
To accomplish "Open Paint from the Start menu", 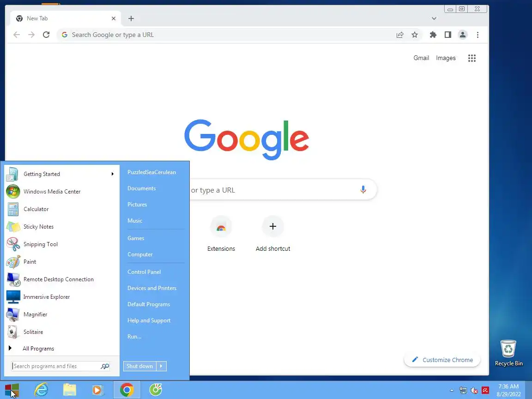I will coord(62,261).
